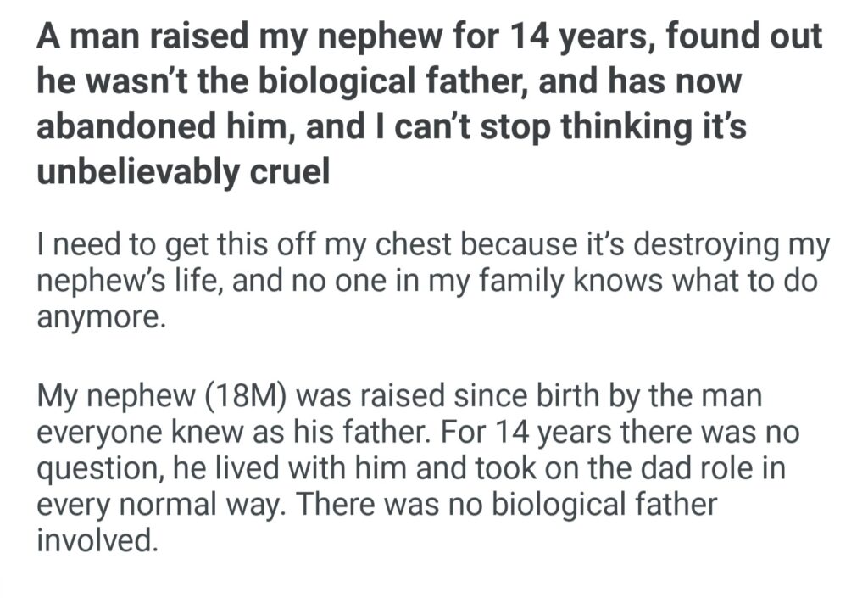The height and width of the screenshot is (598, 868).
Task: Click the word "involved." at the post end
Action: click(x=97, y=539)
